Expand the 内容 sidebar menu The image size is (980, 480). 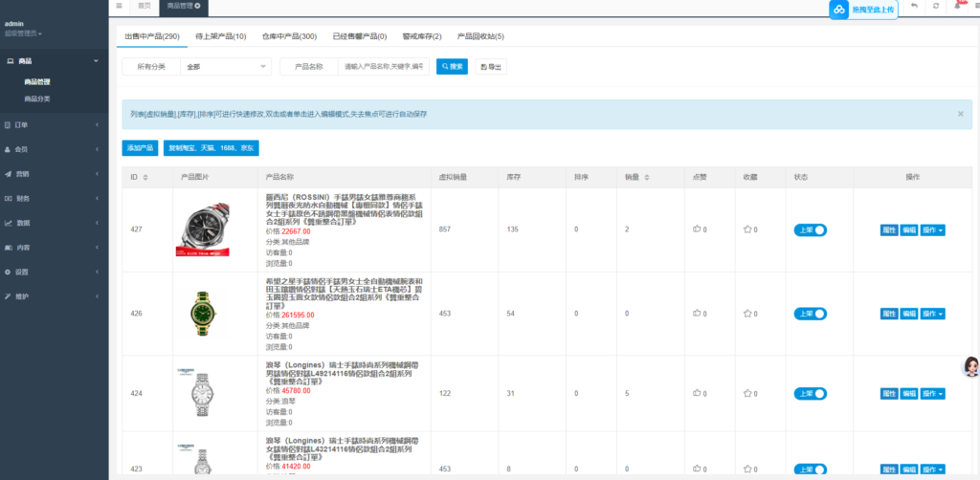coord(55,248)
